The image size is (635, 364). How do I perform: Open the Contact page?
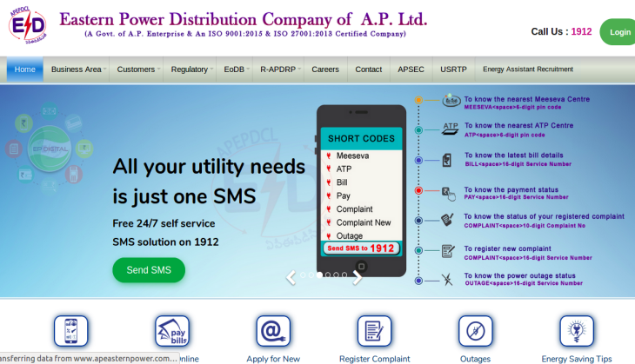(369, 69)
